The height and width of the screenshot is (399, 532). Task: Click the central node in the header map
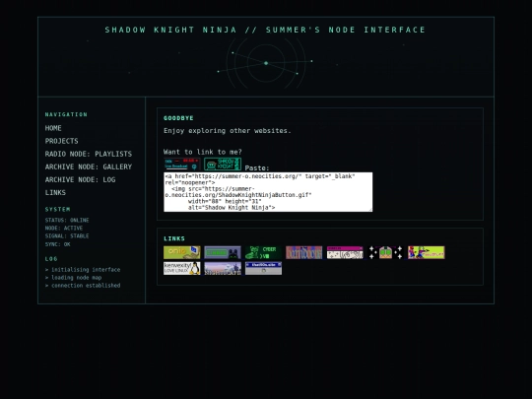click(x=266, y=63)
